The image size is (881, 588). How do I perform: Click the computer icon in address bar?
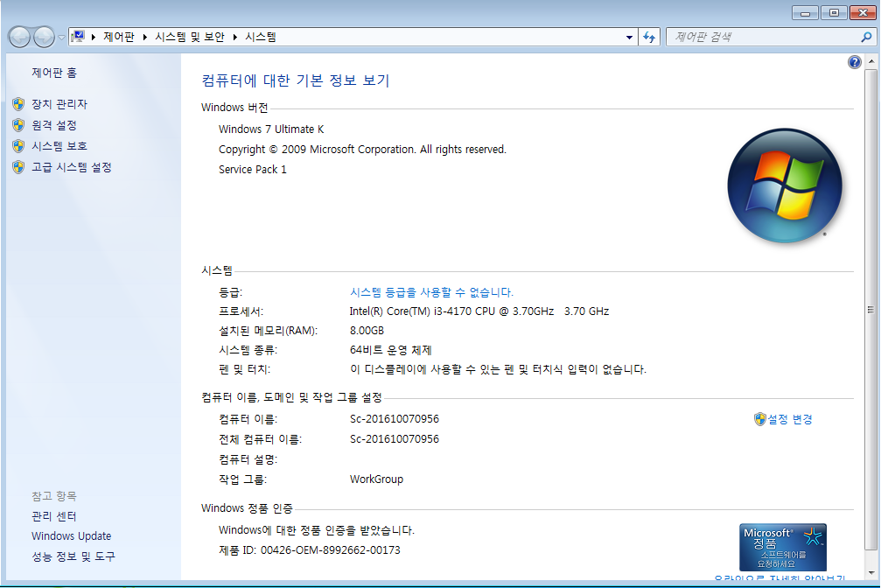coord(79,37)
